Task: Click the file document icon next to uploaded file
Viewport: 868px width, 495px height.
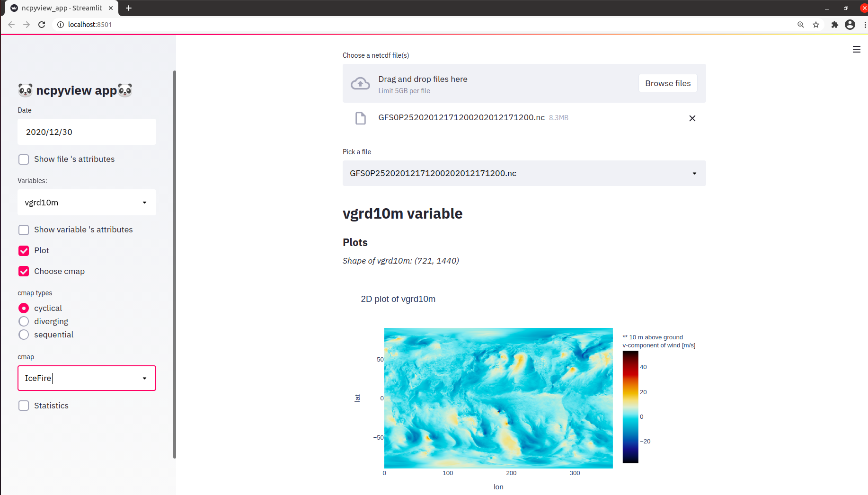Action: pyautogui.click(x=361, y=118)
